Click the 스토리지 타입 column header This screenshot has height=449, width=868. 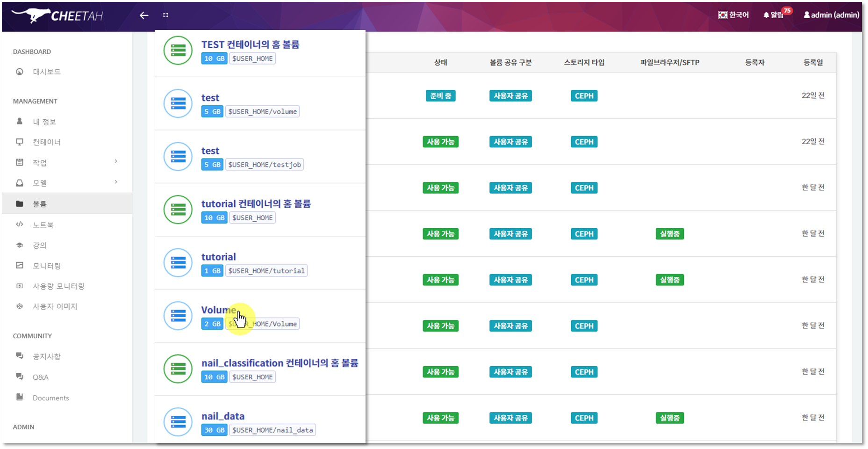pos(584,62)
